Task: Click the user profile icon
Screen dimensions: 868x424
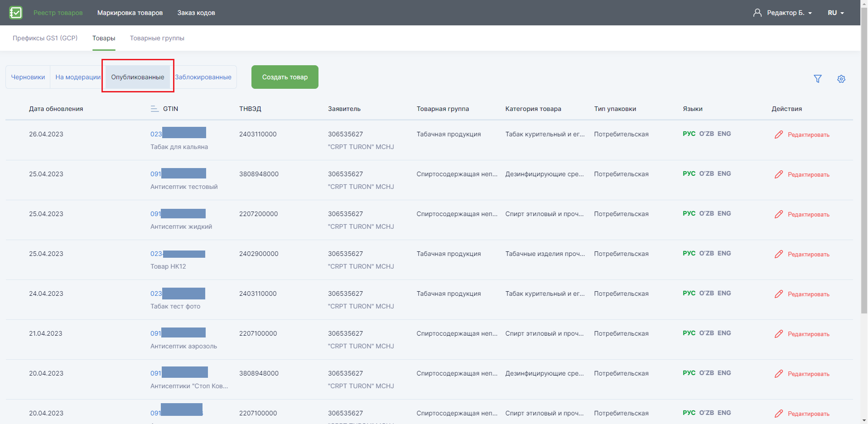Action: 757,13
